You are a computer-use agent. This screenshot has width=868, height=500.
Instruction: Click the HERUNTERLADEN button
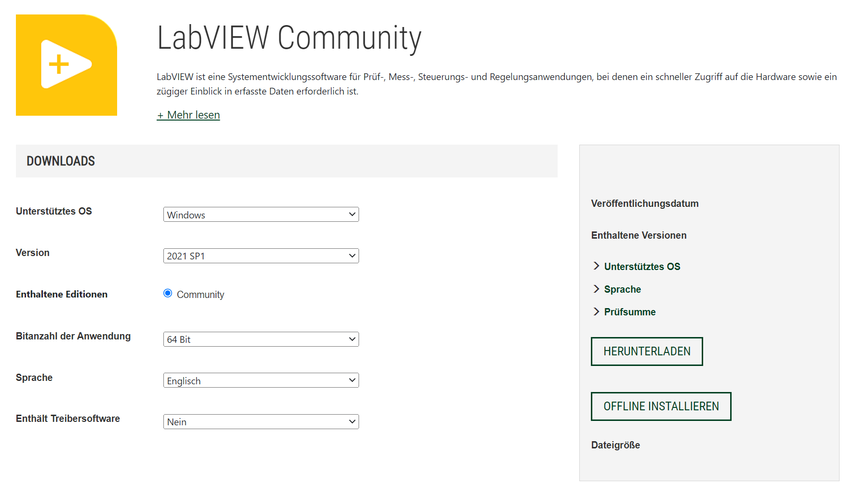(x=647, y=351)
